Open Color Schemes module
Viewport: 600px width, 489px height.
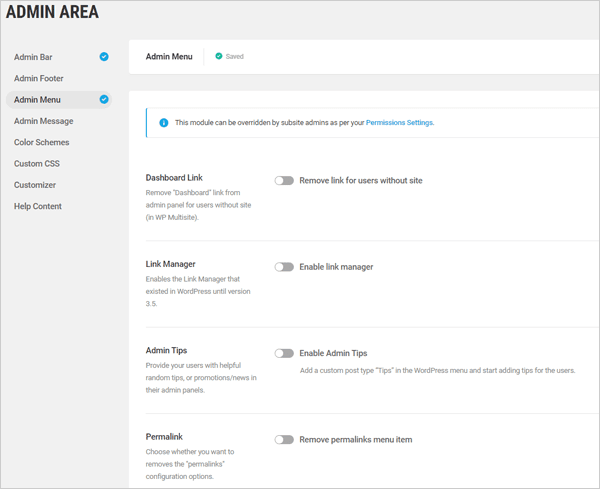[x=41, y=142]
